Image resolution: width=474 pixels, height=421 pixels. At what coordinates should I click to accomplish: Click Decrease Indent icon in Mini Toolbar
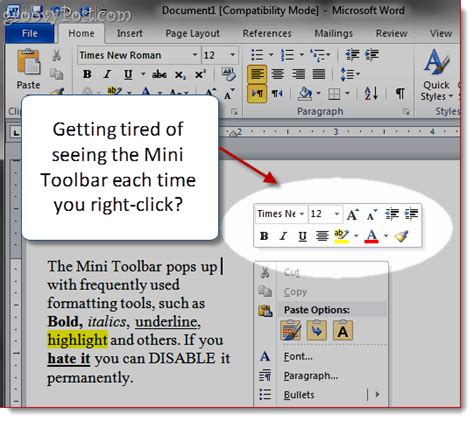392,214
